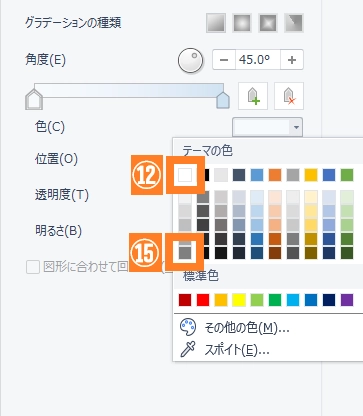The image size is (363, 416).
Task: Choose スポイト(E)... eyedropper entry
Action: coord(237,350)
